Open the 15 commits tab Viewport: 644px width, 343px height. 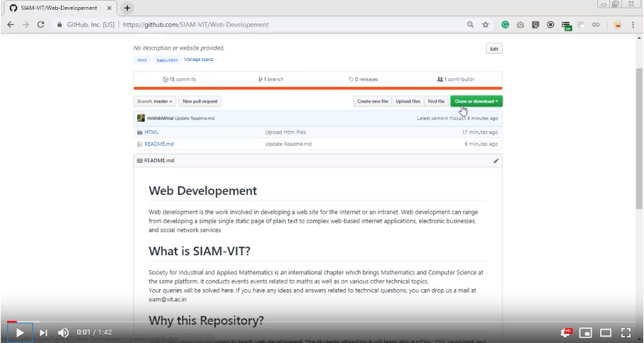coord(180,79)
